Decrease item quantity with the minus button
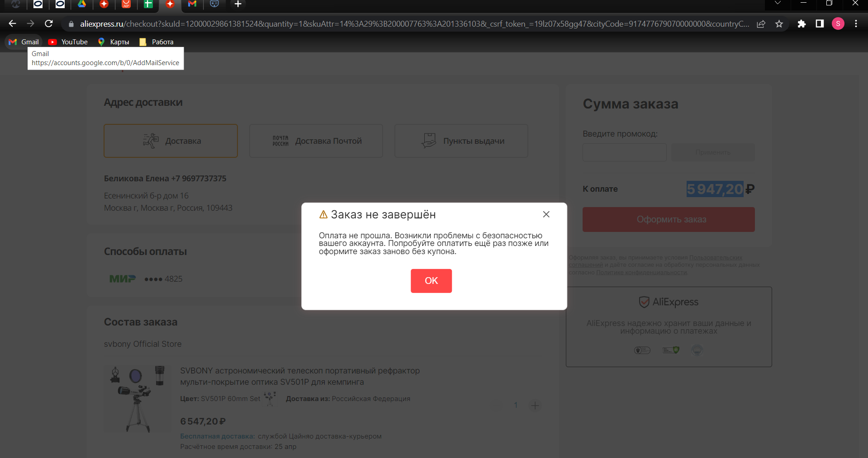The width and height of the screenshot is (868, 458). tap(497, 406)
